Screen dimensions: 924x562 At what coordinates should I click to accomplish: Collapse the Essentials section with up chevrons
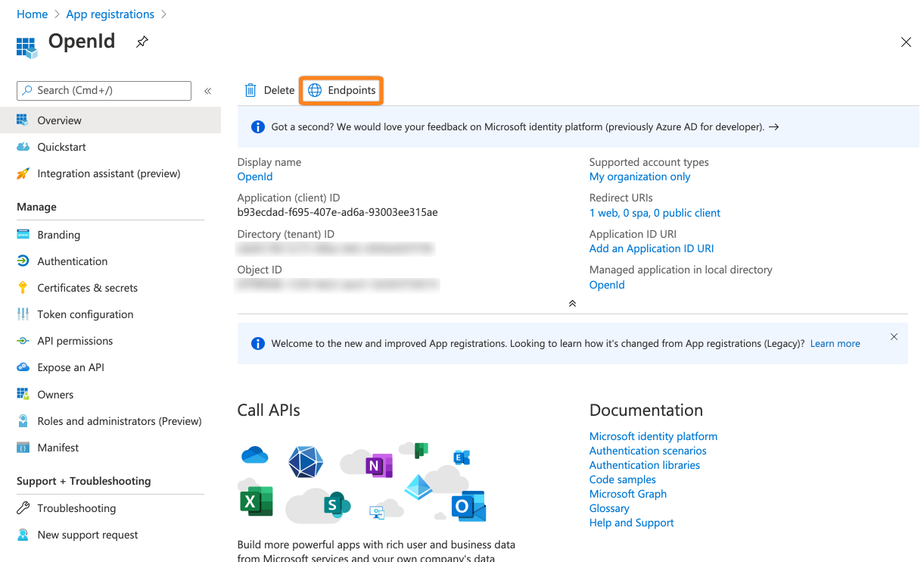[572, 303]
